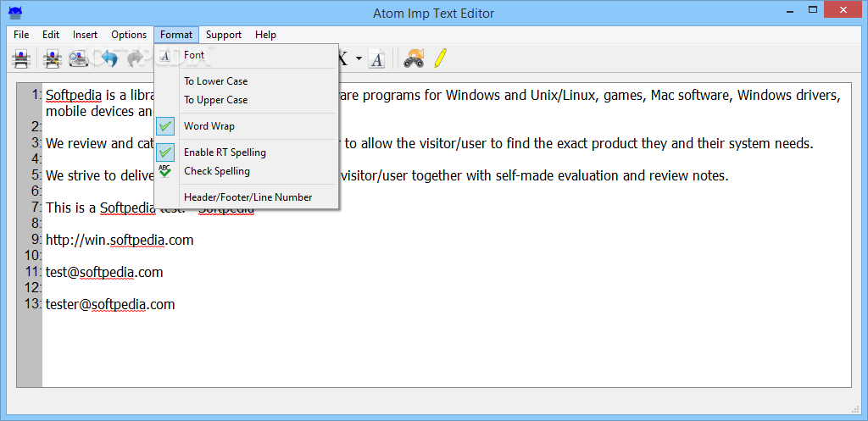Run Check Spelling from menu
This screenshot has width=868, height=421.
[x=247, y=171]
